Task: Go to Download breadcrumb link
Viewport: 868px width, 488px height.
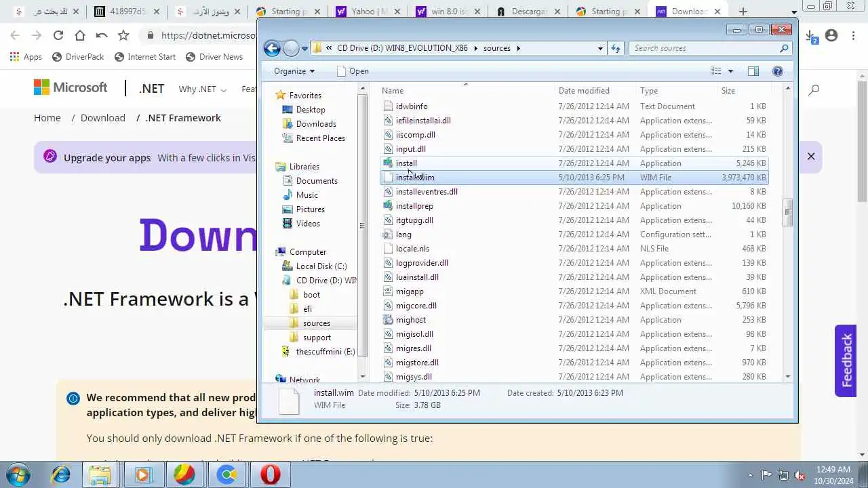Action: (103, 118)
